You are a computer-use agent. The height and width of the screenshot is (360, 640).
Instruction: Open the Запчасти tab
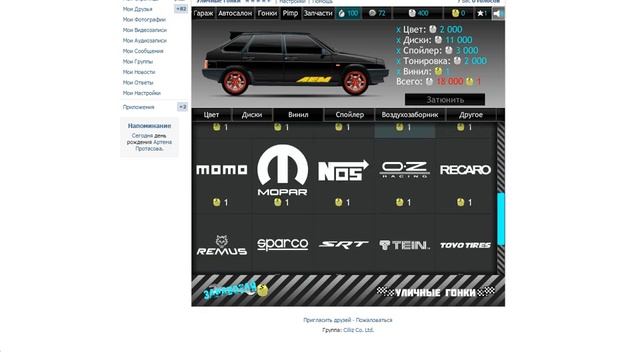tap(318, 13)
